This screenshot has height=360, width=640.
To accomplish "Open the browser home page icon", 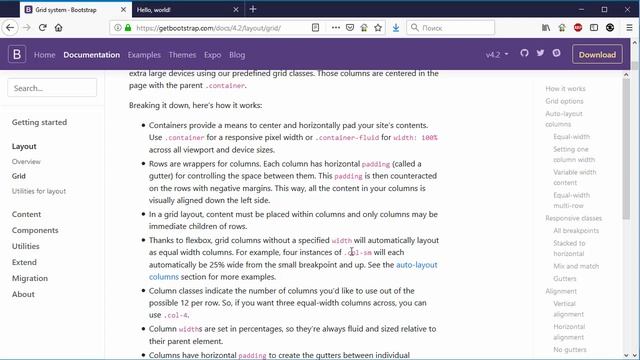I will [x=58, y=28].
